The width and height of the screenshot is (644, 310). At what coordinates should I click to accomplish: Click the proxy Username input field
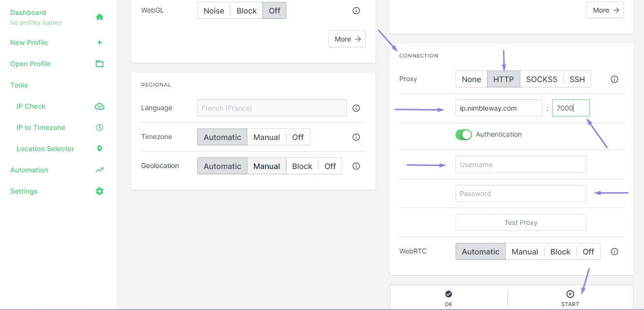coord(520,165)
